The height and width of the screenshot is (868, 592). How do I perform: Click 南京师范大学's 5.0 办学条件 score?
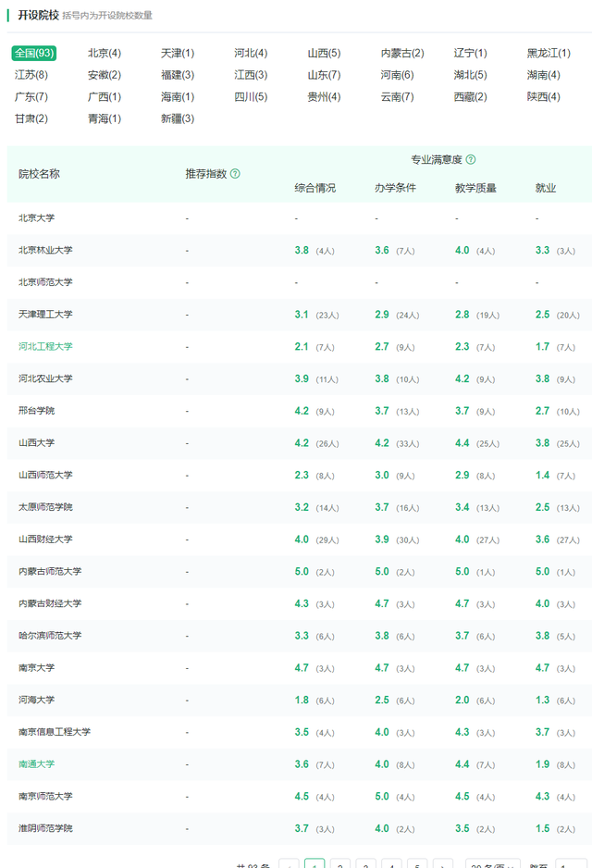click(382, 796)
